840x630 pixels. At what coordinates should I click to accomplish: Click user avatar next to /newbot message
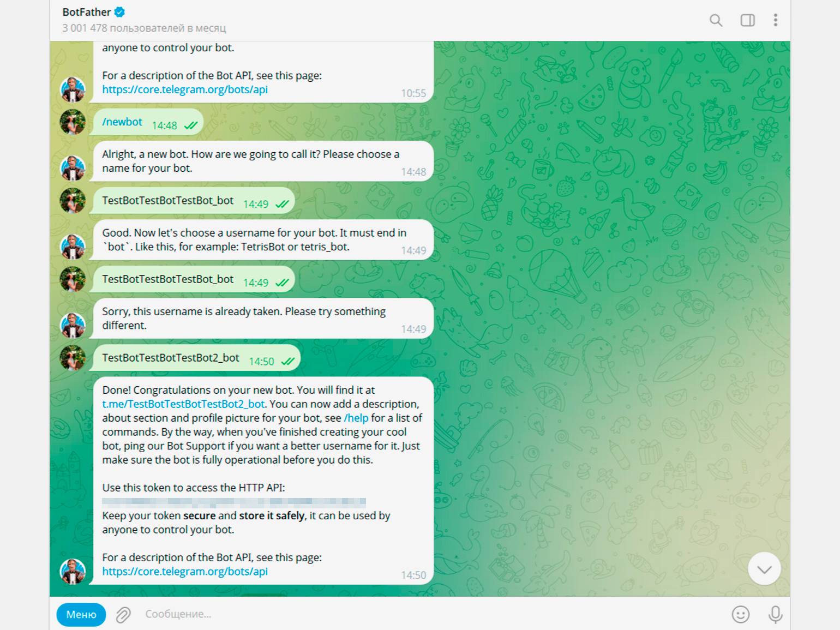[x=73, y=122]
